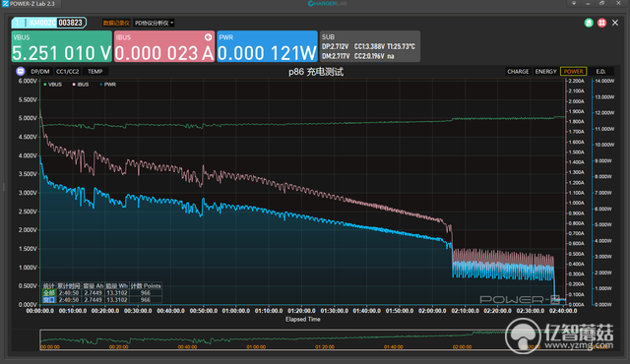630x364 pixels.
Task: Click the VBUS voltage readout tile
Action: click(61, 46)
